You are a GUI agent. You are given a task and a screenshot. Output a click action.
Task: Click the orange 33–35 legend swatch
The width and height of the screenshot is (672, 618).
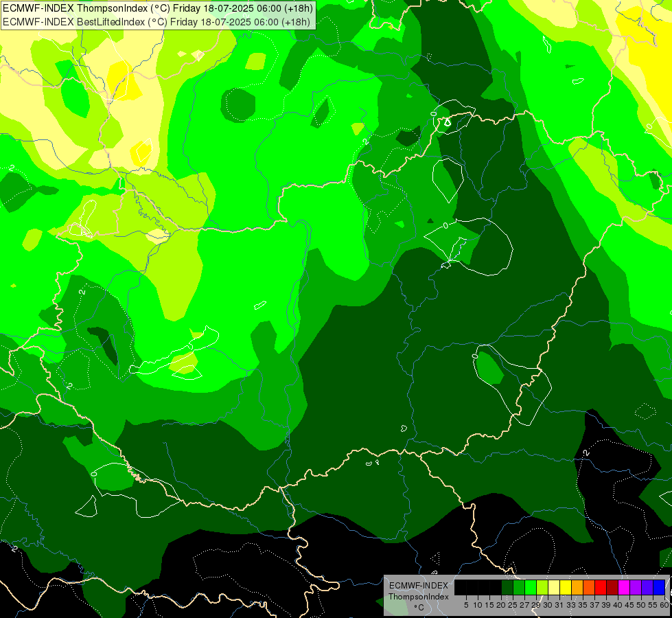[x=577, y=587]
